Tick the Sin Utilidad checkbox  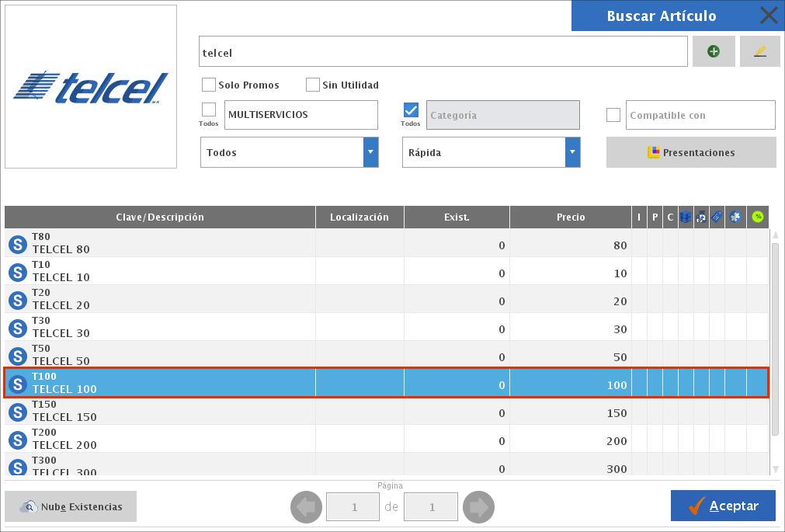click(x=313, y=85)
